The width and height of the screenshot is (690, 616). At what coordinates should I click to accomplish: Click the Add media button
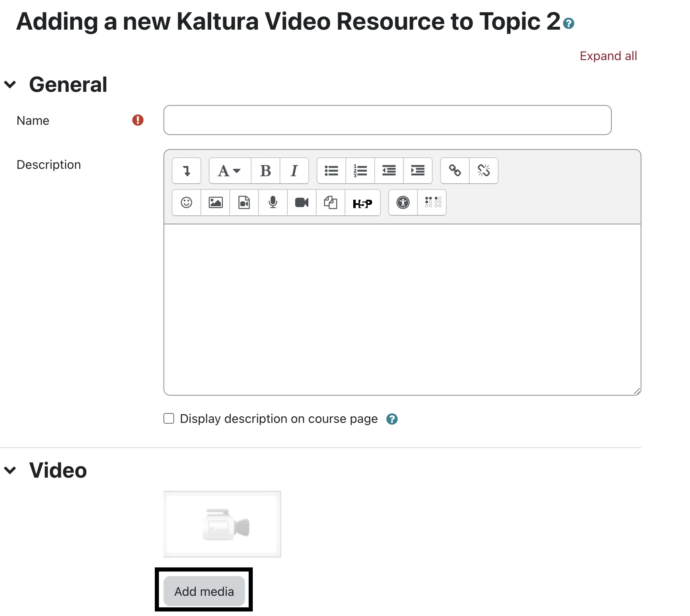[x=204, y=591]
